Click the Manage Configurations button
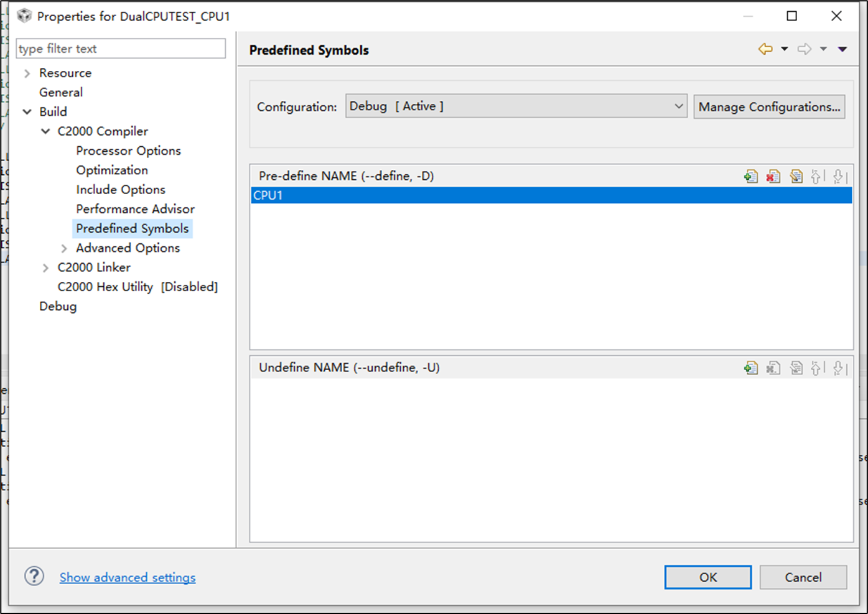 coord(769,106)
